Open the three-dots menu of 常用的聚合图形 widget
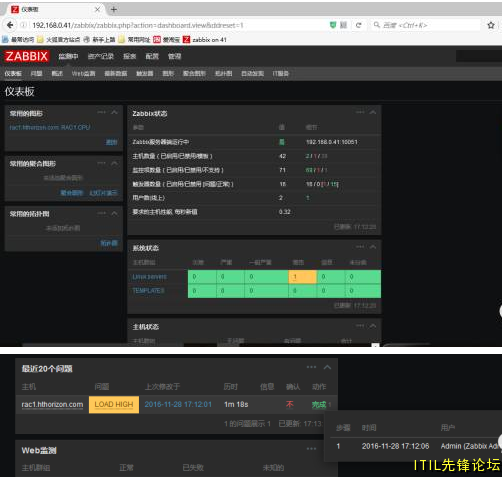The width and height of the screenshot is (502, 477). pyautogui.click(x=101, y=163)
